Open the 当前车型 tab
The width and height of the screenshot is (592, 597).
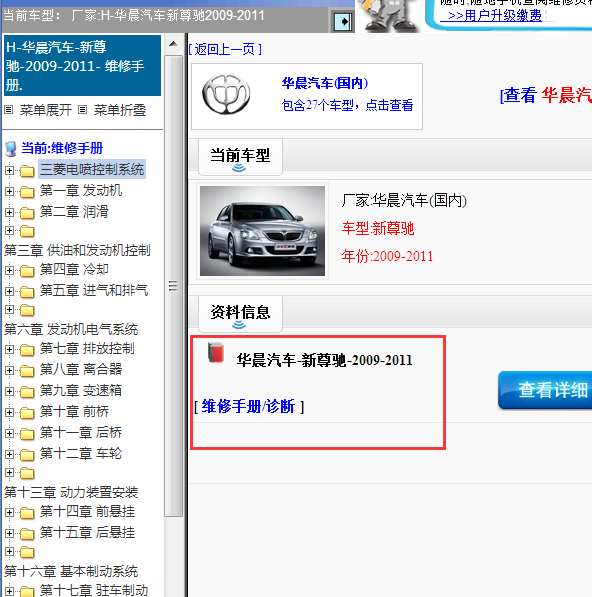click(x=240, y=157)
